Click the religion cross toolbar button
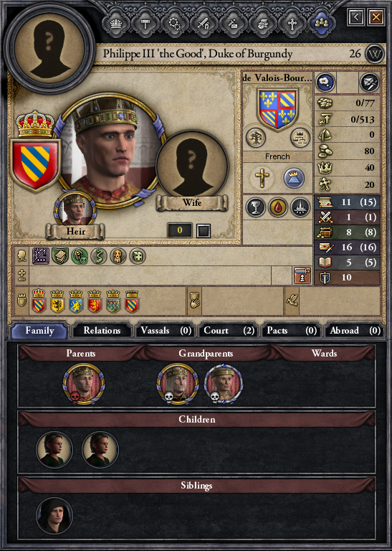This screenshot has width=392, height=551. 292,24
